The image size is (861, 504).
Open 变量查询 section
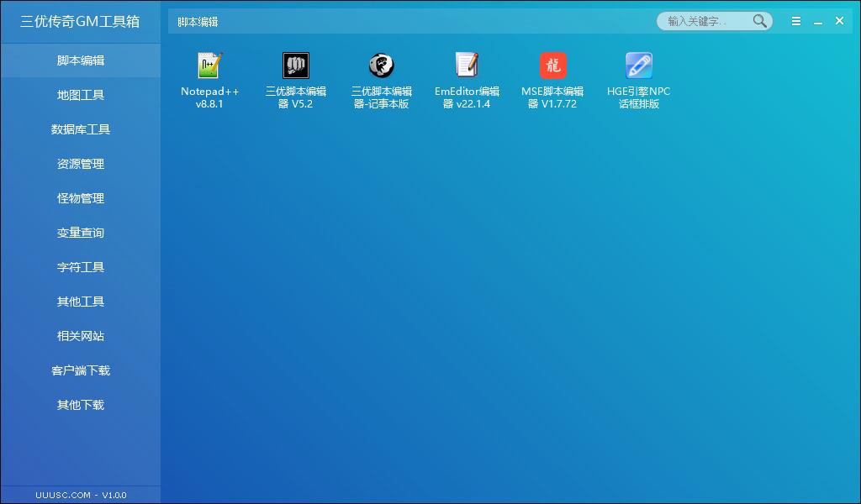(81, 233)
